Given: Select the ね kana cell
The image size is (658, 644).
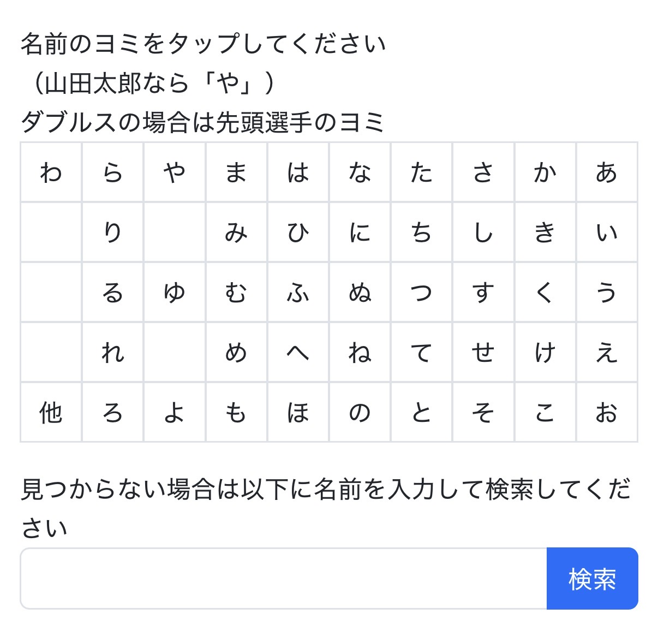Looking at the screenshot, I should [360, 353].
